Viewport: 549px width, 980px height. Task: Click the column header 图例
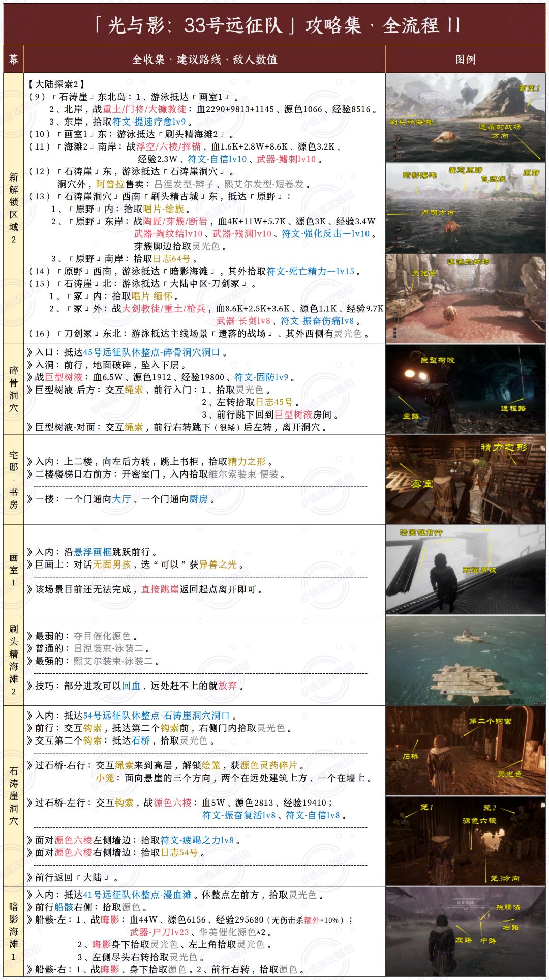pyautogui.click(x=465, y=60)
